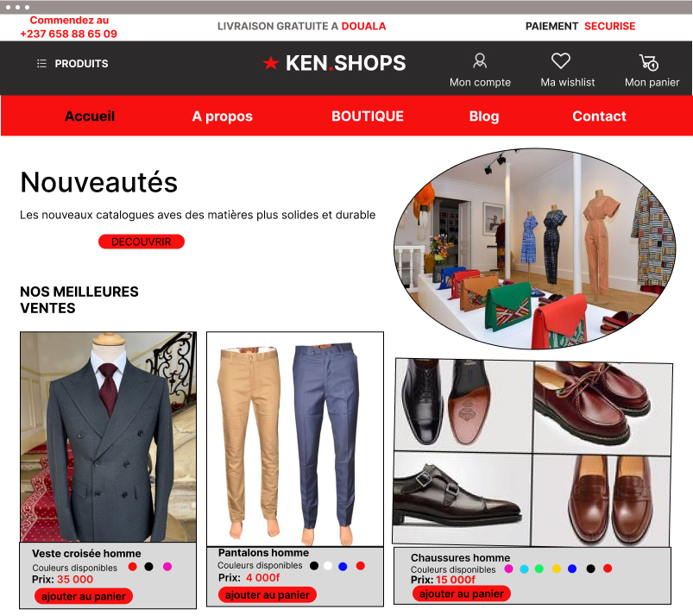
Task: Navigate to Contact page
Action: click(x=599, y=116)
